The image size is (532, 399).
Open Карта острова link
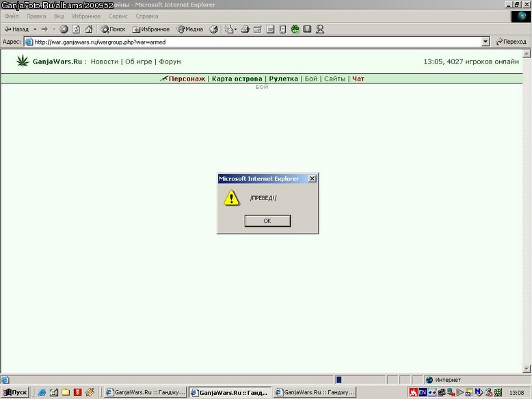(237, 79)
